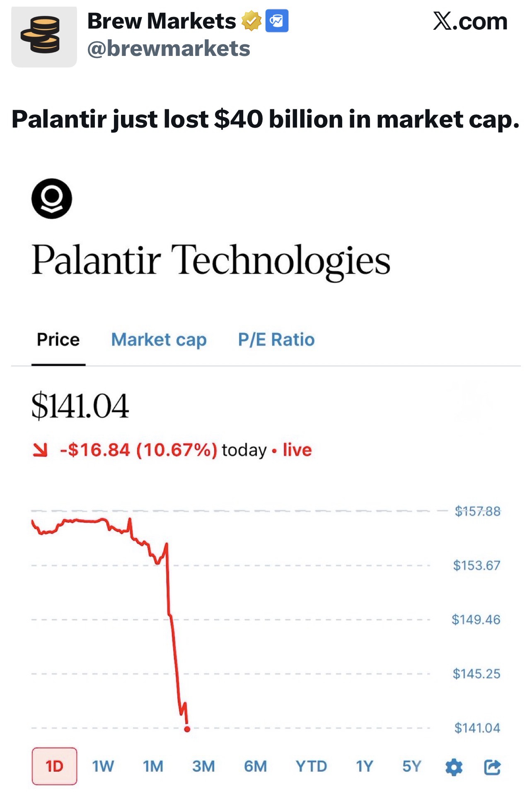This screenshot has height=804, width=532.
Task: Select the 1D time range
Action: click(54, 766)
